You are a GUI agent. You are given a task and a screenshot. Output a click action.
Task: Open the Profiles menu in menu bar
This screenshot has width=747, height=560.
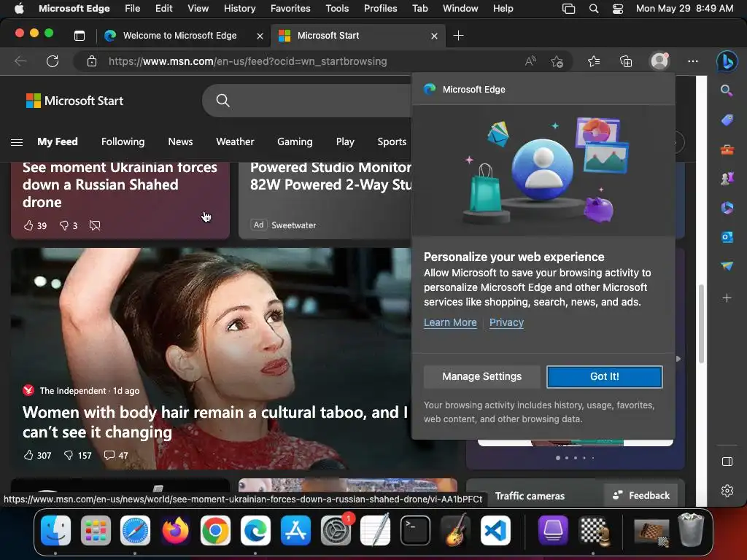coord(380,9)
